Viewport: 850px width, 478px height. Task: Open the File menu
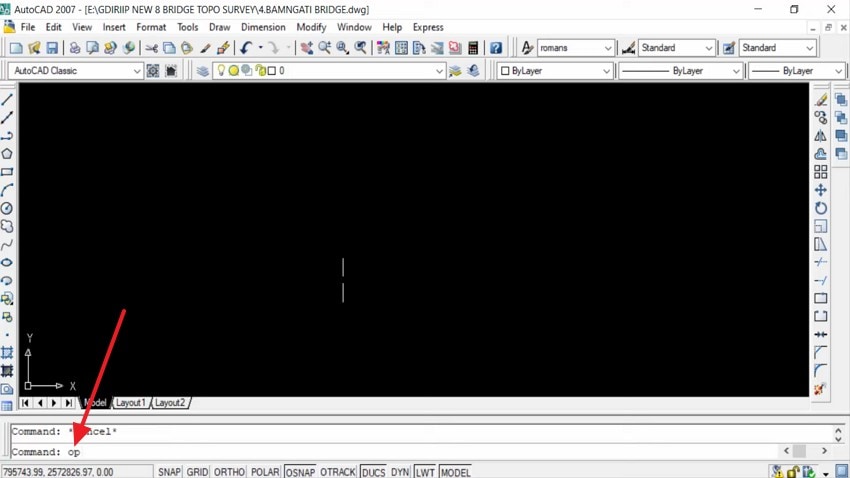coord(28,27)
